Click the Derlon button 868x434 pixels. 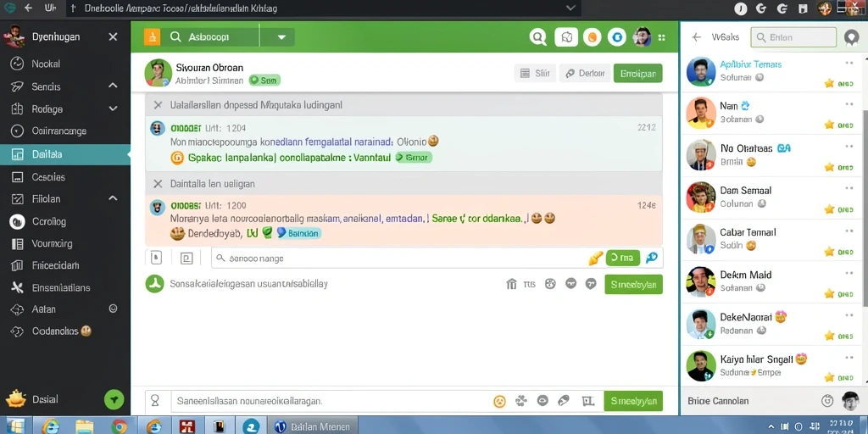click(585, 73)
